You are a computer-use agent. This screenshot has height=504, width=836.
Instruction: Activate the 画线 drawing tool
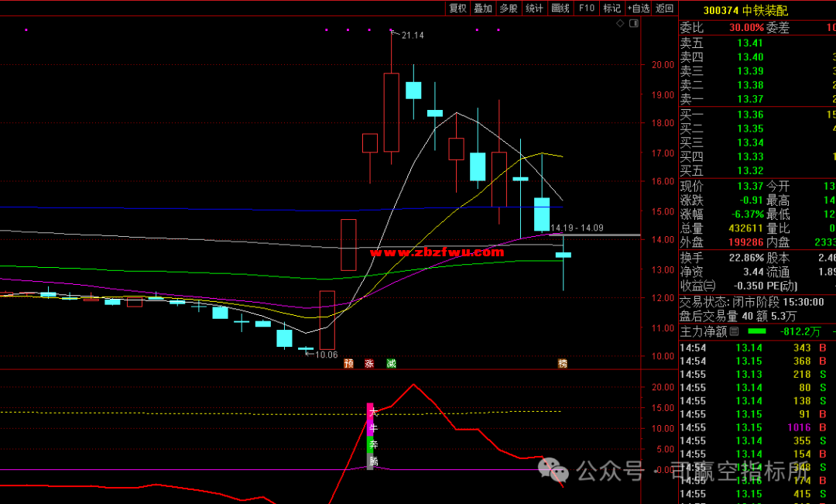click(560, 8)
